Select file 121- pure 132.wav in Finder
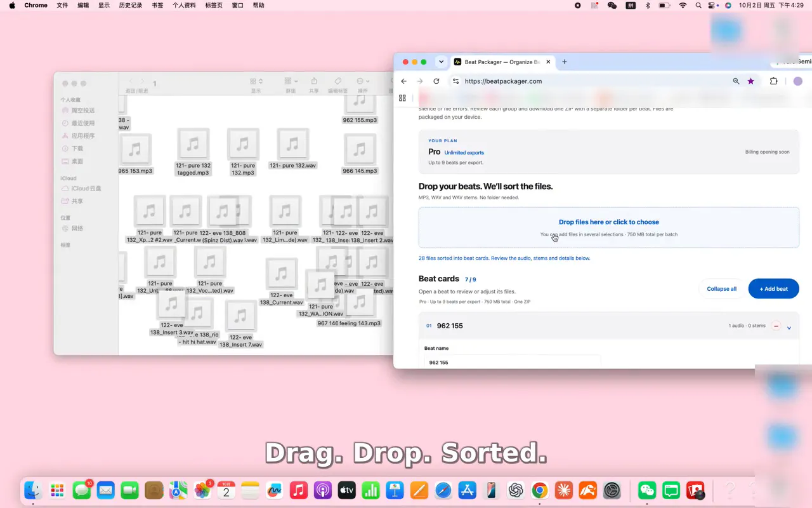Viewport: 812px width, 508px height. coord(292,149)
